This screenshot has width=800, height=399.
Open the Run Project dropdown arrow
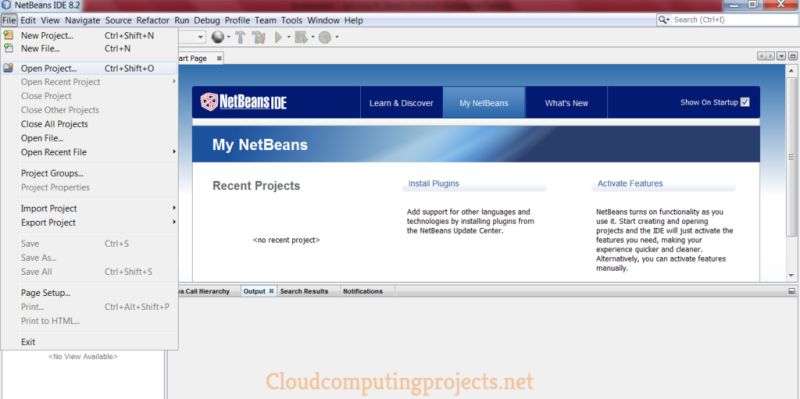coord(289,37)
